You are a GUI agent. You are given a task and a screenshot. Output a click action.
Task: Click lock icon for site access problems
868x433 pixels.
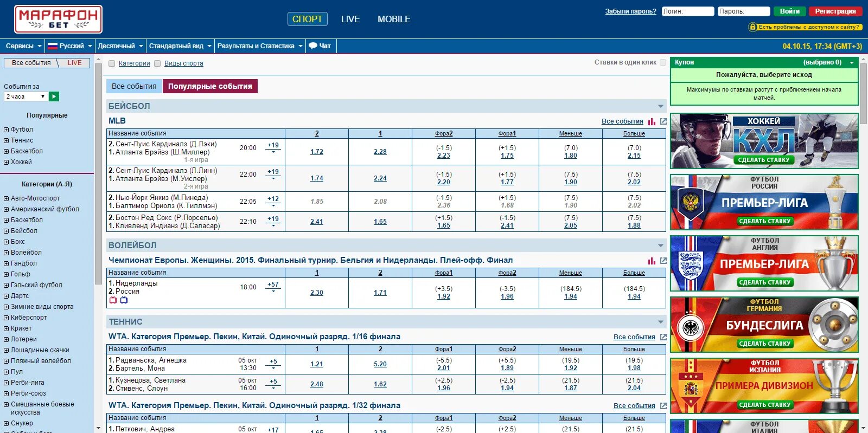752,27
